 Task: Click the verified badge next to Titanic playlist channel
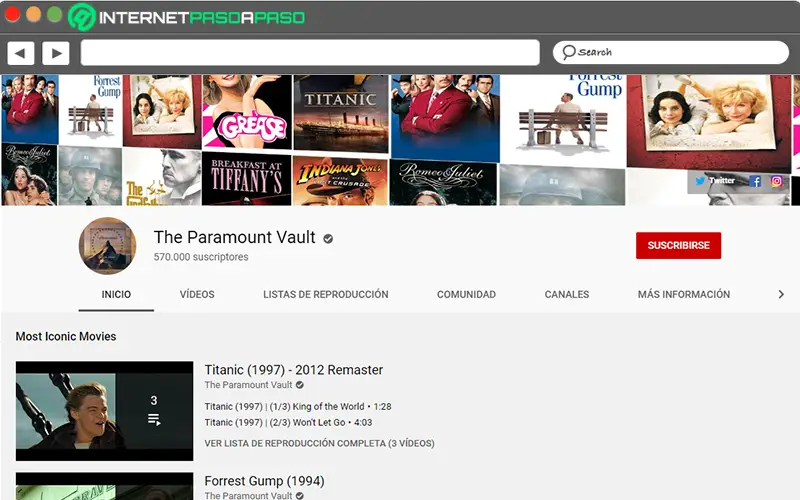tap(300, 385)
